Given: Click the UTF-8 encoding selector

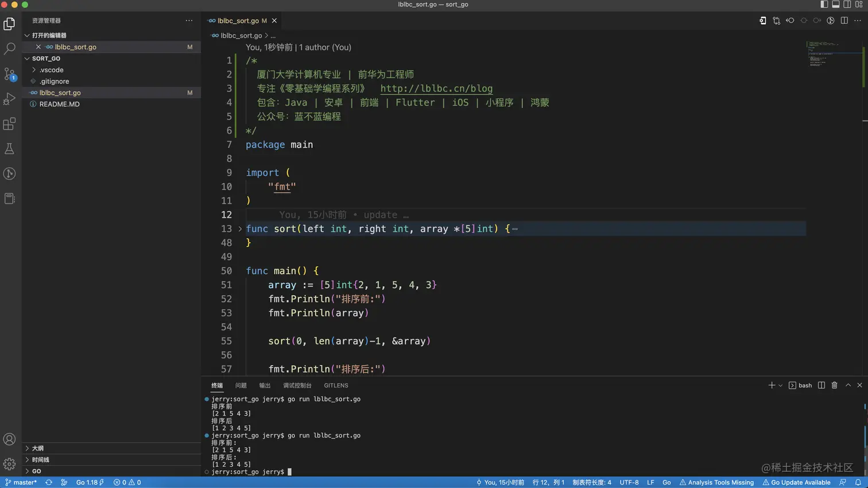Looking at the screenshot, I should click(629, 482).
